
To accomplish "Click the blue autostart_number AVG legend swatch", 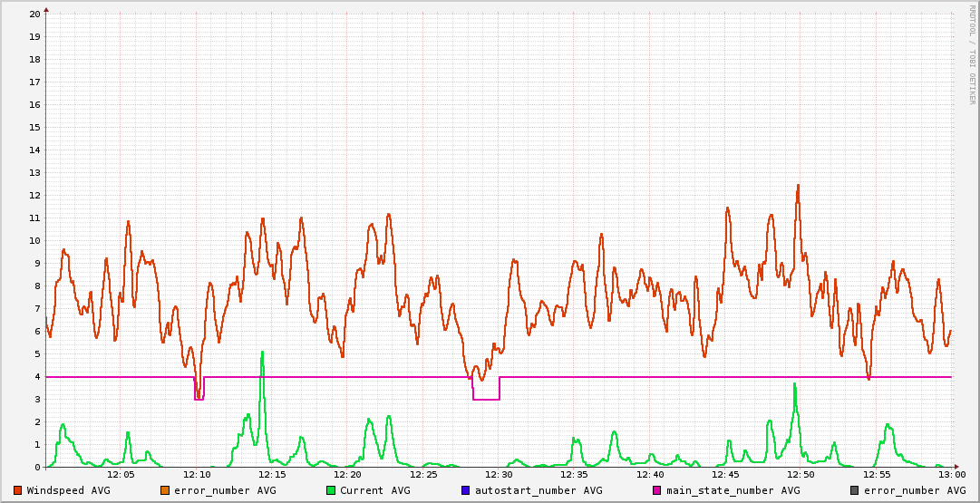I will (x=466, y=490).
